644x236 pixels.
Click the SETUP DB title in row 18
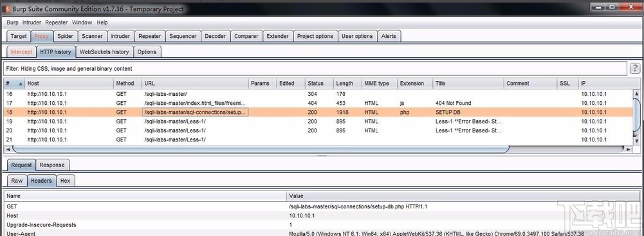point(448,112)
